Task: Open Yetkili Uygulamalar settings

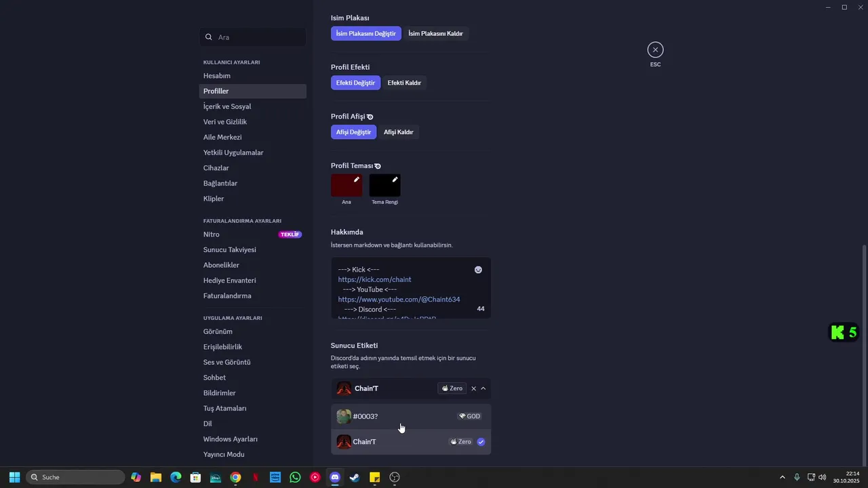Action: coord(253,152)
